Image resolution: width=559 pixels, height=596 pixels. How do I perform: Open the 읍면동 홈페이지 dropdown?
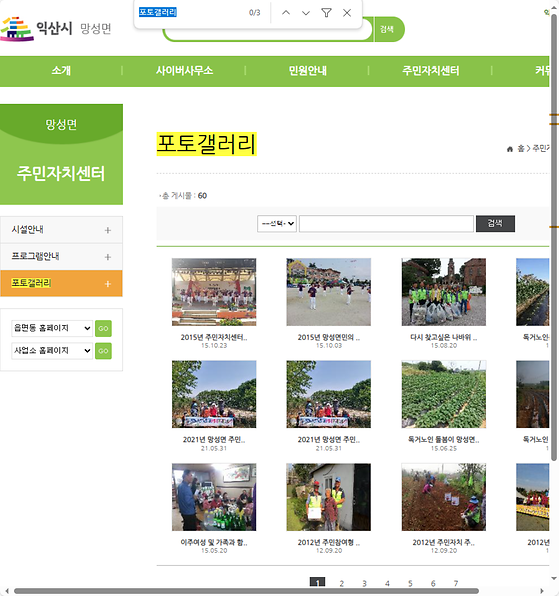[52, 328]
